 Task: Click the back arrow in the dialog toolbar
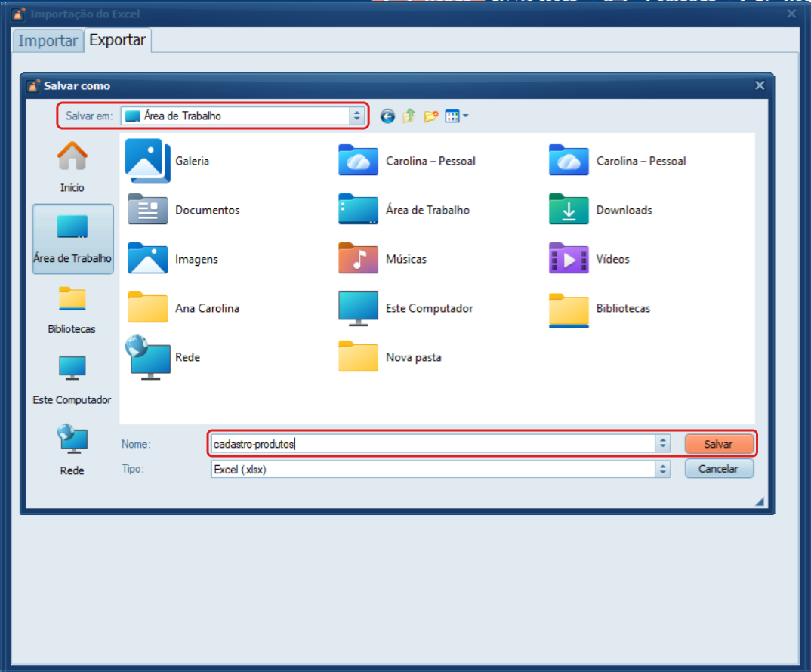point(387,116)
